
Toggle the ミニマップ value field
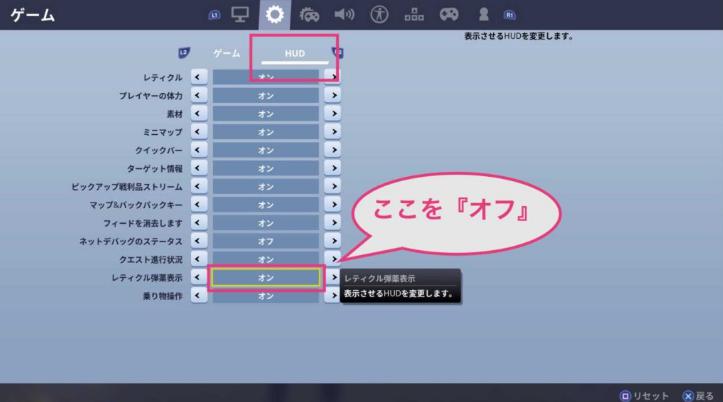click(266, 132)
